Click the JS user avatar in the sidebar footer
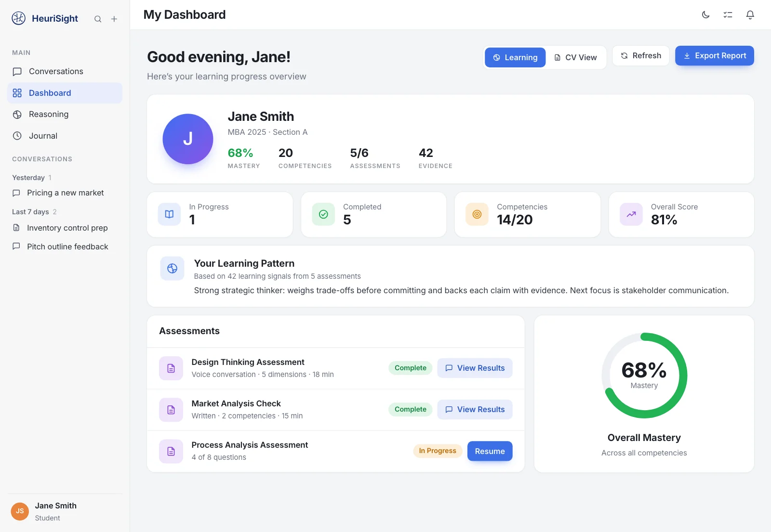The width and height of the screenshot is (771, 532). (x=20, y=511)
